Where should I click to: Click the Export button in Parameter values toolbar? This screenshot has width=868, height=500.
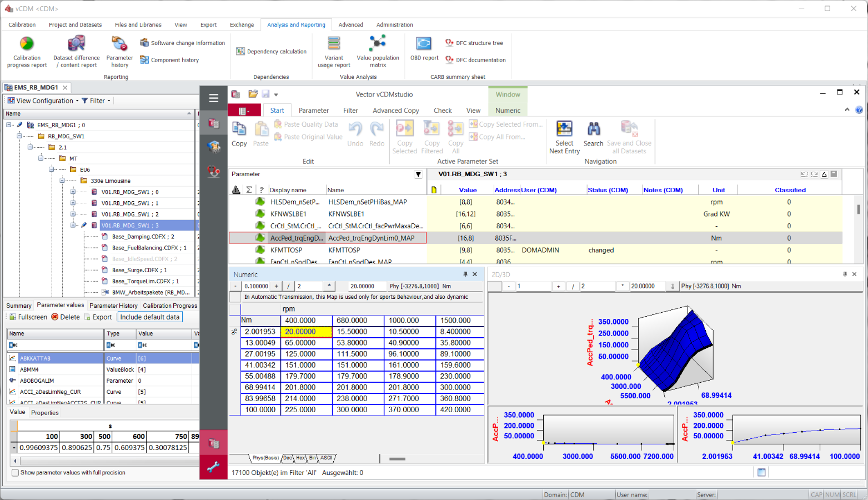98,317
